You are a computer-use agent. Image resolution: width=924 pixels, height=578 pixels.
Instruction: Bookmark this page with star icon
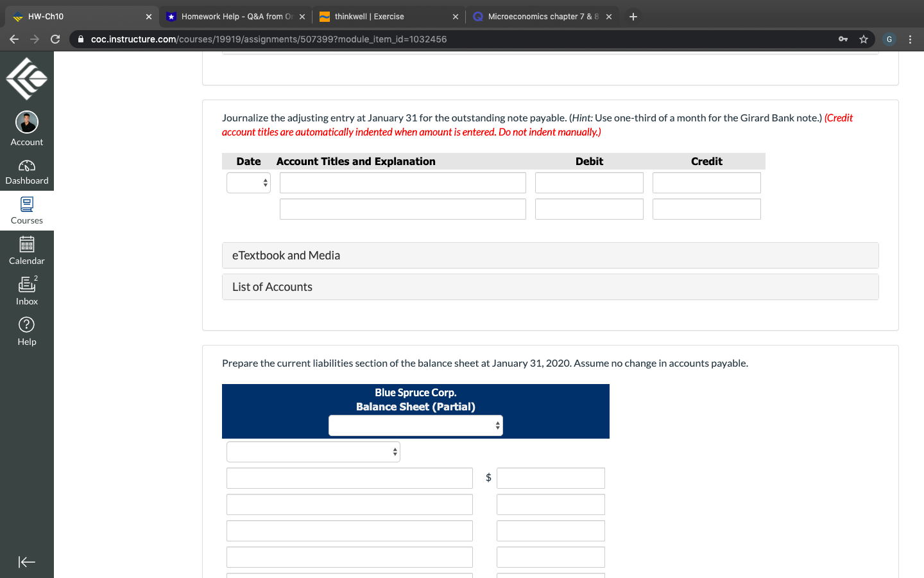coord(864,39)
